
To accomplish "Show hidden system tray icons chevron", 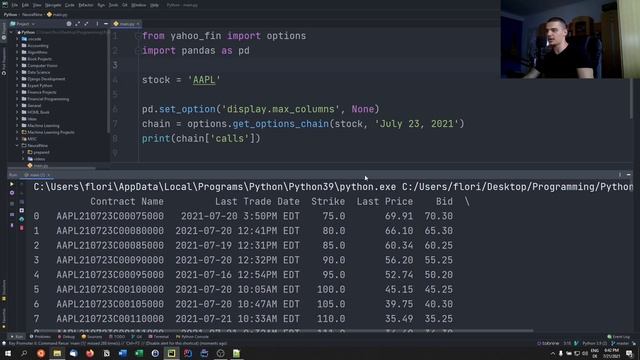I will (553, 353).
